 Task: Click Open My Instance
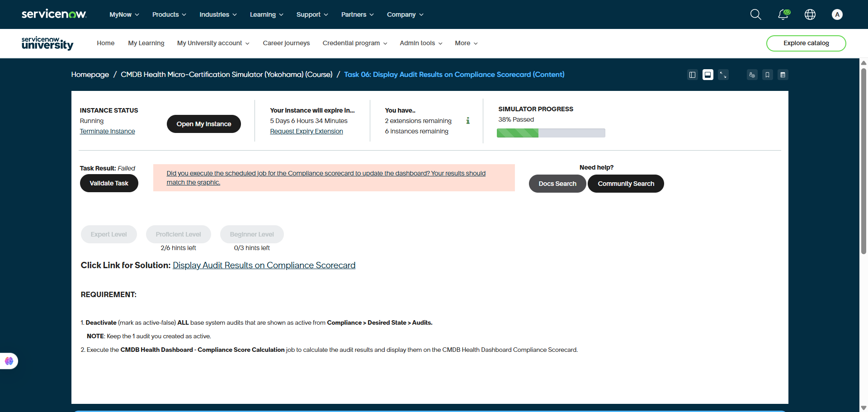point(204,124)
